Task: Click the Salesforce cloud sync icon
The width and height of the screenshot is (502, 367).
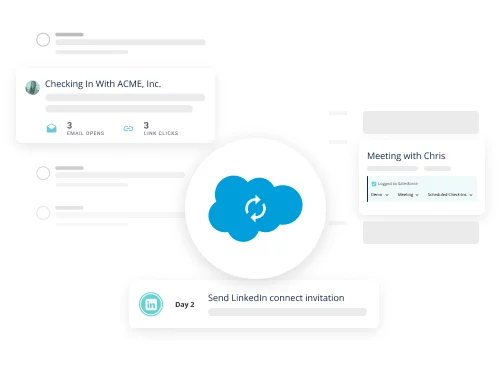Action: [255, 208]
